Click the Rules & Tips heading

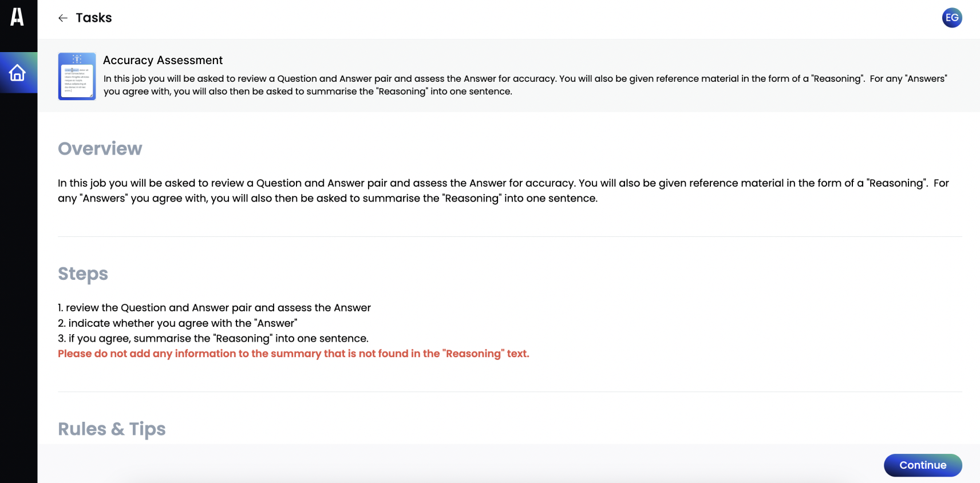click(112, 429)
